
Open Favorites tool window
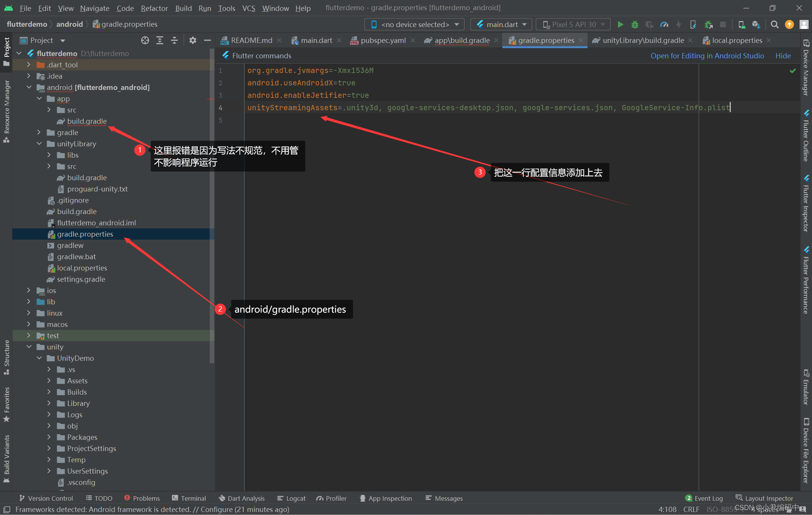(x=6, y=404)
